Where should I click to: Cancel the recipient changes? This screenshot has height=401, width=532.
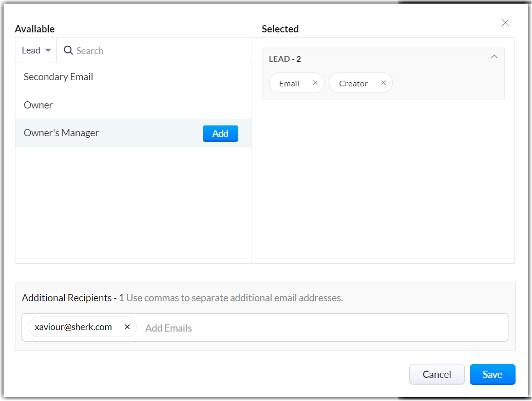pyautogui.click(x=436, y=374)
